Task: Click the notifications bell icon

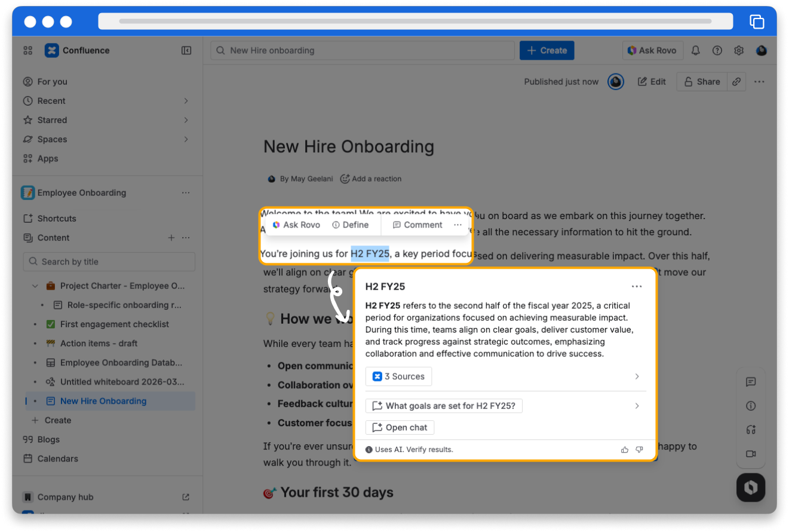Action: tap(695, 51)
